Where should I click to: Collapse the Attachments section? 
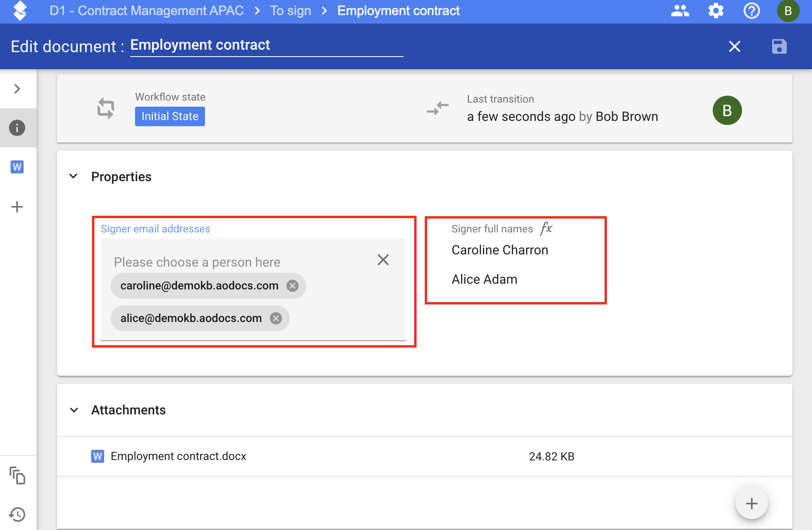tap(74, 410)
